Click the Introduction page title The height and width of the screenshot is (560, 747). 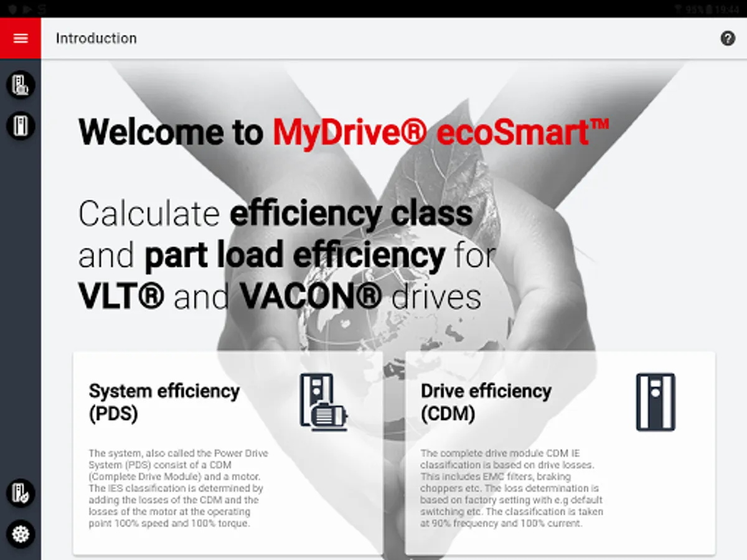96,39
